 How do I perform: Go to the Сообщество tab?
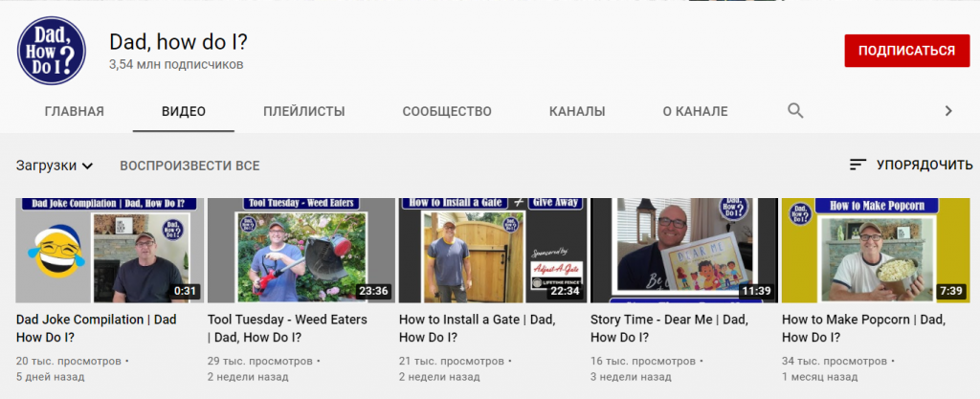click(447, 111)
